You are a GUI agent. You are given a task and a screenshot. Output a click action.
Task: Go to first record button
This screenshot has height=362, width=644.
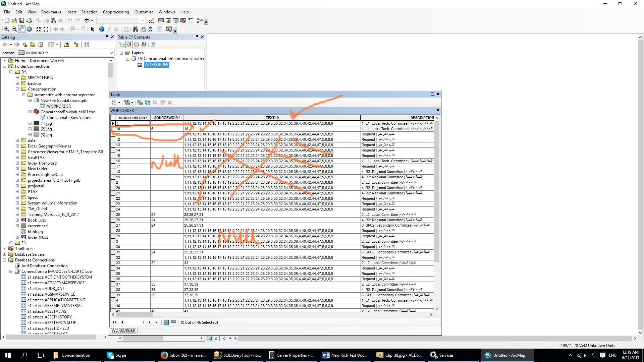pos(115,322)
